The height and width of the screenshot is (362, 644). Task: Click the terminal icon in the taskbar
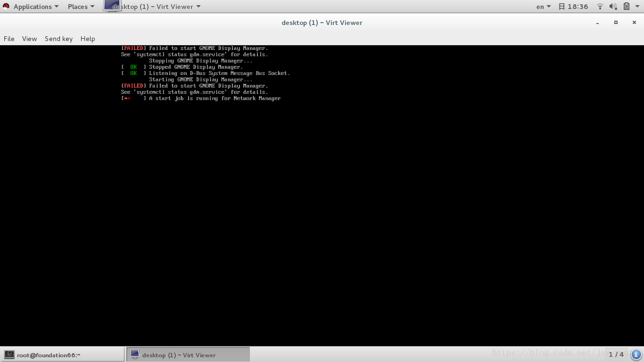(x=9, y=354)
